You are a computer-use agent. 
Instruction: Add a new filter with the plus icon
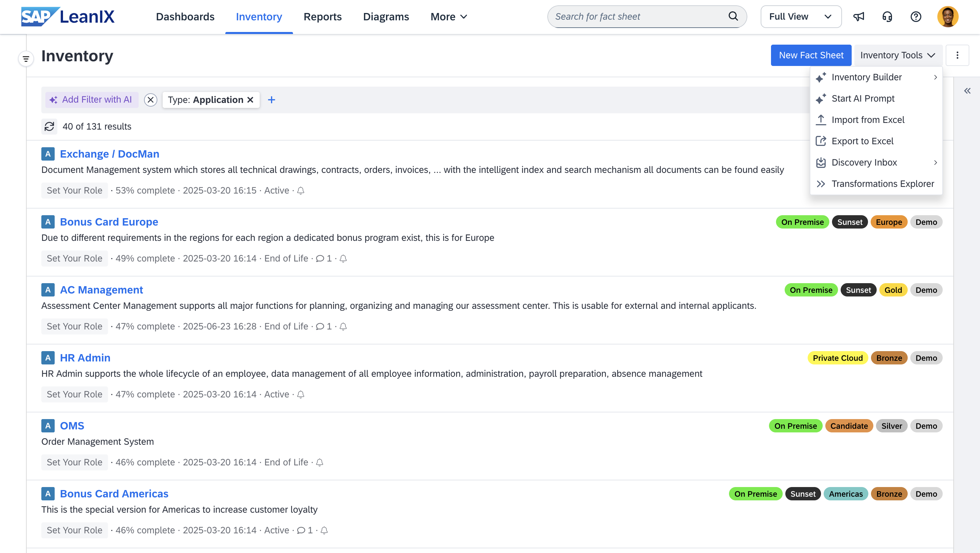pyautogui.click(x=271, y=100)
